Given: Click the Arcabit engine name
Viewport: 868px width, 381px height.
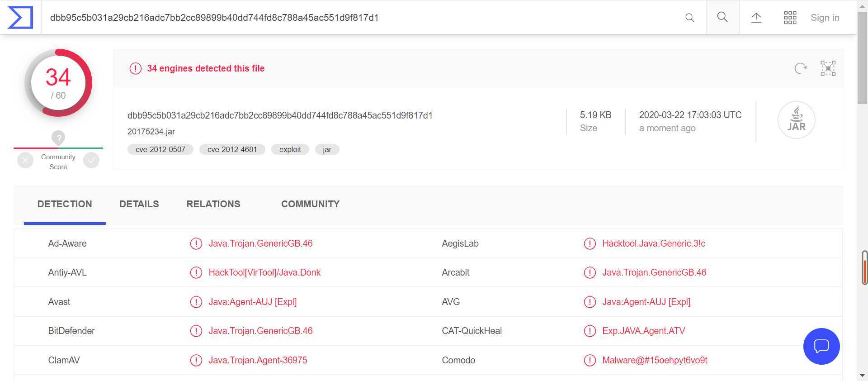Looking at the screenshot, I should pyautogui.click(x=456, y=272).
